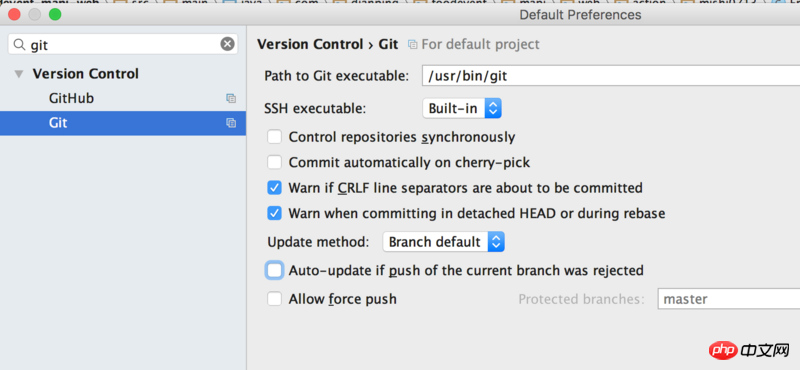This screenshot has width=800, height=370.
Task: Open the Update method dropdown
Action: (444, 242)
